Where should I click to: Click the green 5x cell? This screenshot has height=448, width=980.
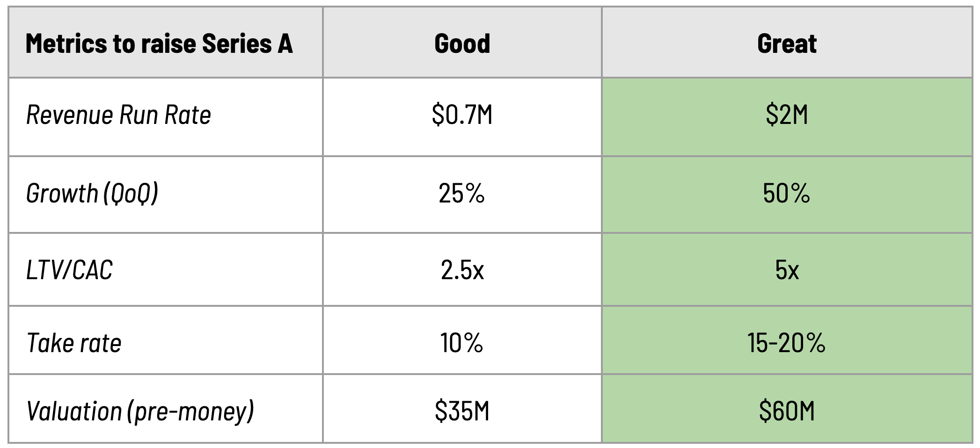(787, 270)
